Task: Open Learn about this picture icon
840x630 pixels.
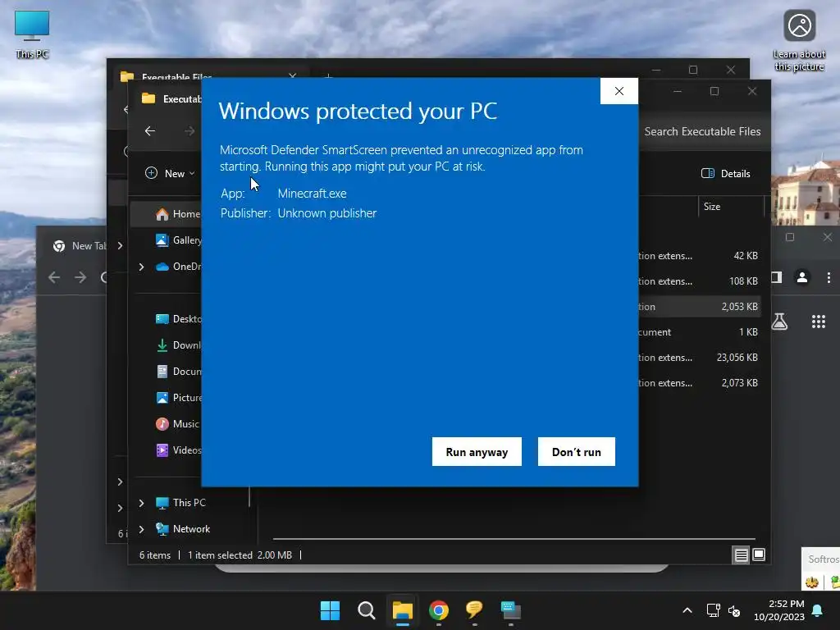Action: point(799,41)
